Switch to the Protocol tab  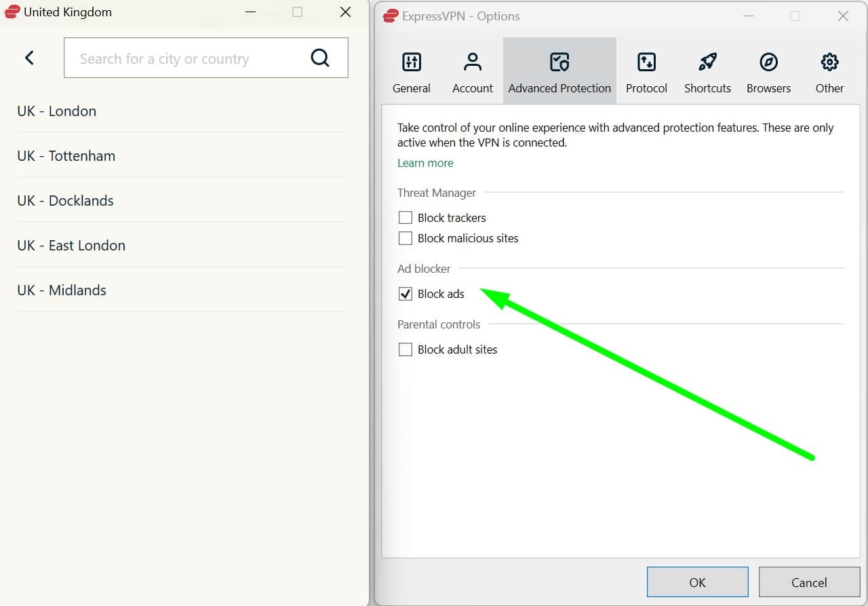[646, 71]
